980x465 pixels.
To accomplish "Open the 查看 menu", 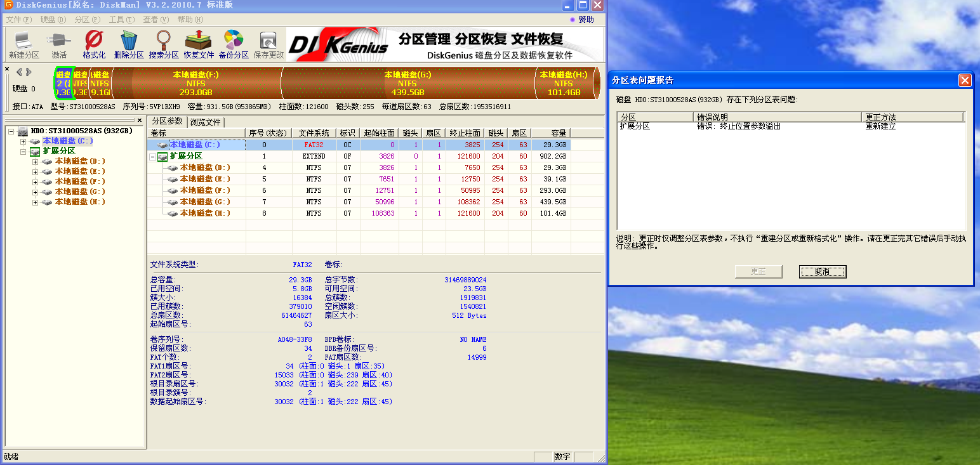I will 156,20.
